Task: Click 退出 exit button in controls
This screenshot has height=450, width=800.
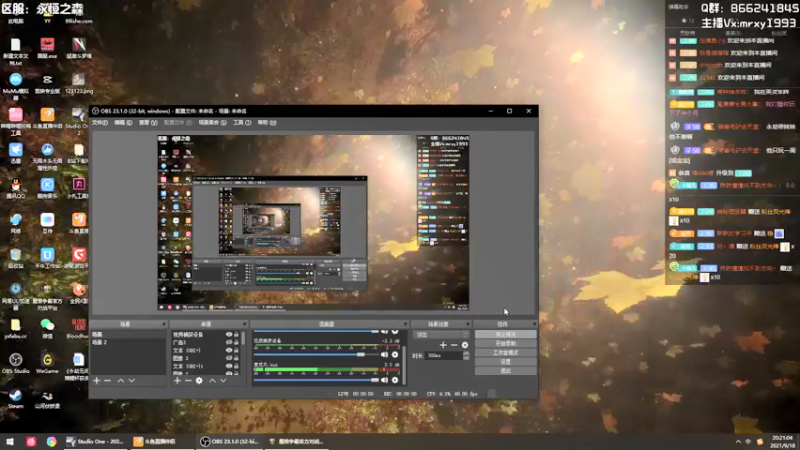Action: pyautogui.click(x=505, y=371)
